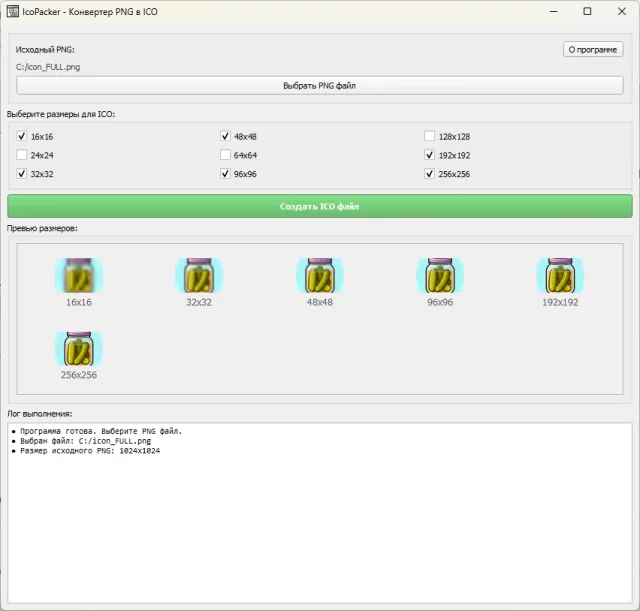Click 'Выбрать PNG файл' button
The height and width of the screenshot is (611, 640).
[x=320, y=86]
